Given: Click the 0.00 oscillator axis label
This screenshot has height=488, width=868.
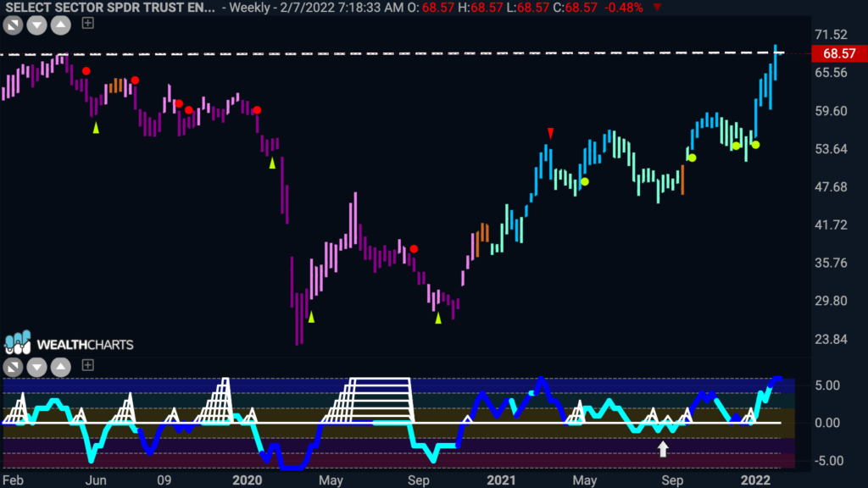Looking at the screenshot, I should [x=827, y=423].
